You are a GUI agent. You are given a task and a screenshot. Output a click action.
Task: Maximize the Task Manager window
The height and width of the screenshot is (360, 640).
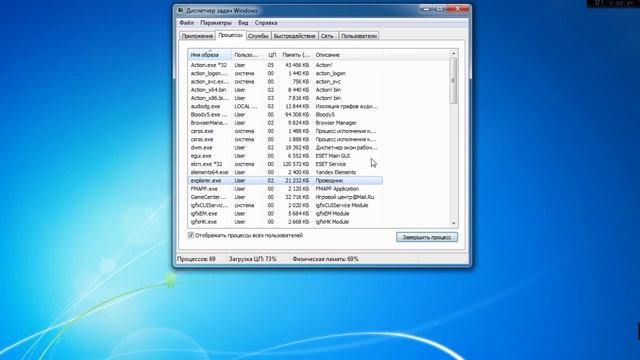click(x=439, y=8)
